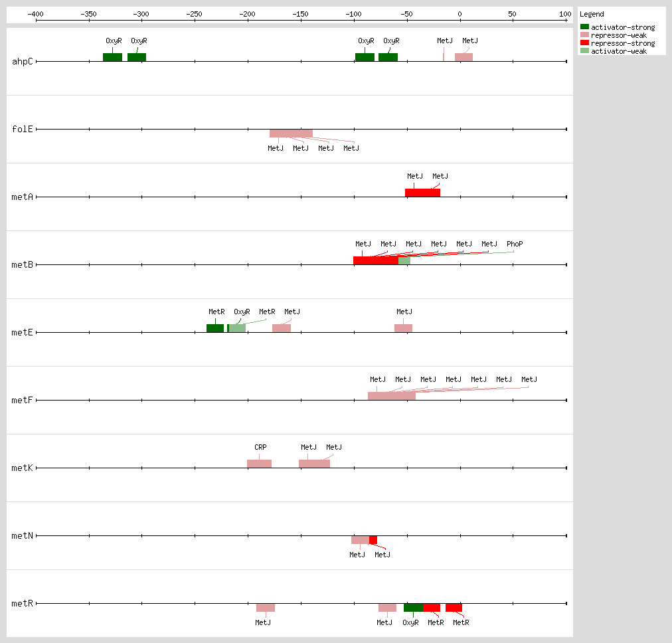This screenshot has height=643, width=672.
Task: Select the pink MetJ site box on metN
Action: tap(361, 539)
